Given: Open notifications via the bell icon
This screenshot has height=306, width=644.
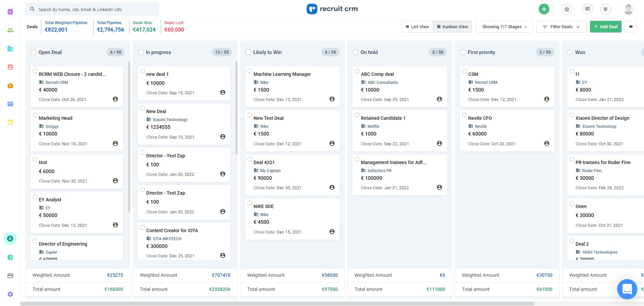Looking at the screenshot, I should point(605,9).
